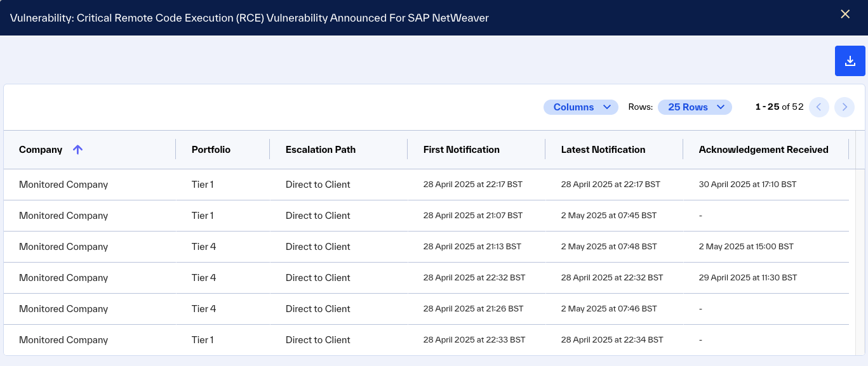Sort by Latest Notification column header

(x=603, y=150)
